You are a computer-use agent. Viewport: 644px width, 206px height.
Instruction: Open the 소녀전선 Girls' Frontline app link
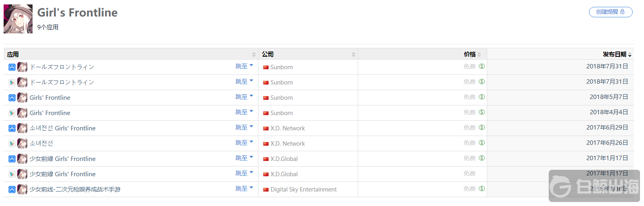[63, 128]
